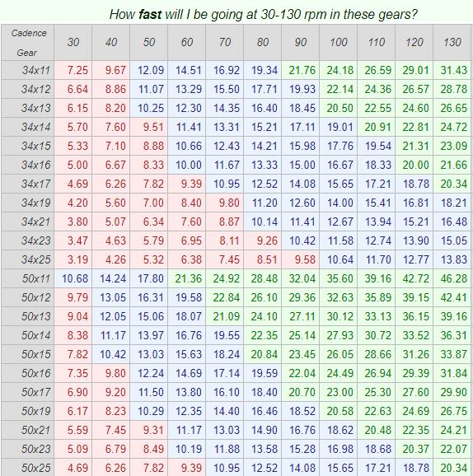Click the 31.43 speed cell
Image resolution: width=473 pixels, height=476 pixels.
click(452, 70)
